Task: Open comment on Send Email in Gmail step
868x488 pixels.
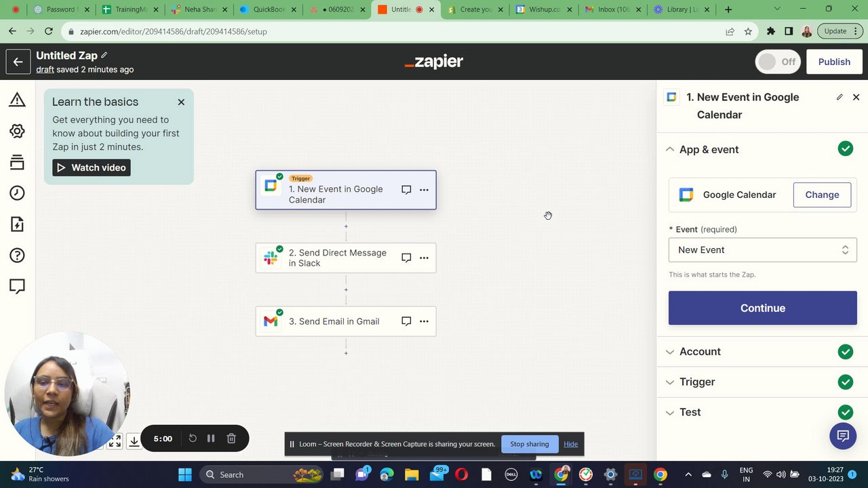Action: 406,321
